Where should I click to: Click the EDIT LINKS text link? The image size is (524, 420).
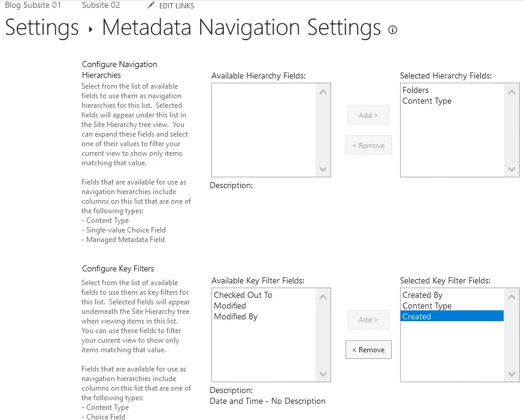tap(176, 5)
